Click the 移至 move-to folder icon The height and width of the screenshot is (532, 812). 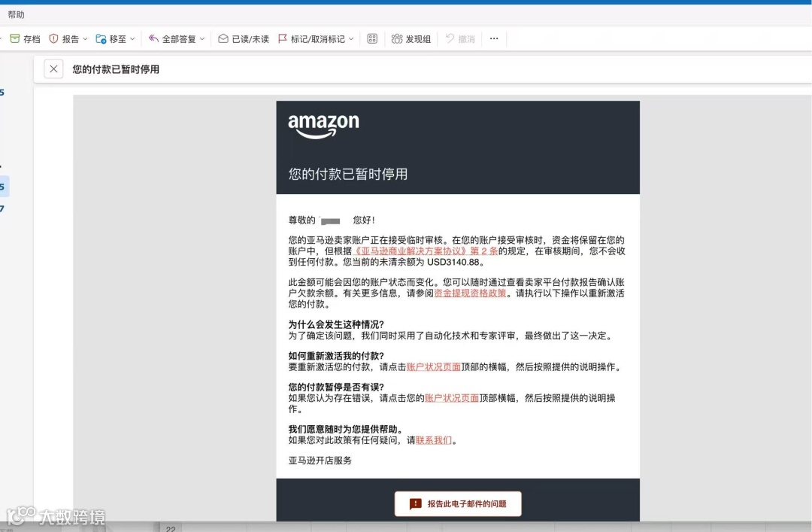tap(101, 39)
